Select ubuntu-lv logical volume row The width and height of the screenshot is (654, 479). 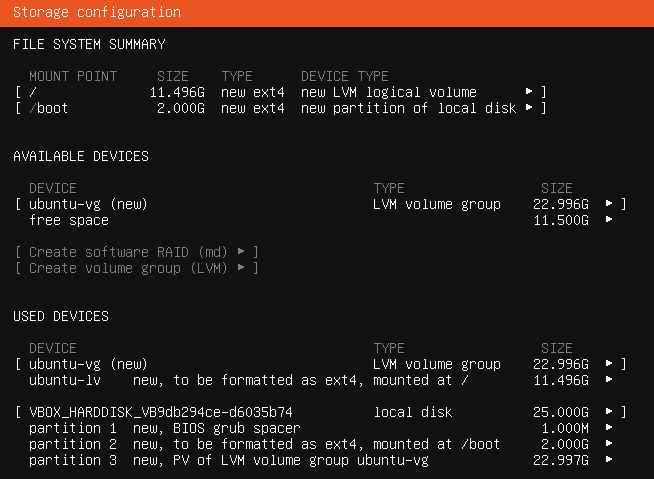click(x=321, y=380)
